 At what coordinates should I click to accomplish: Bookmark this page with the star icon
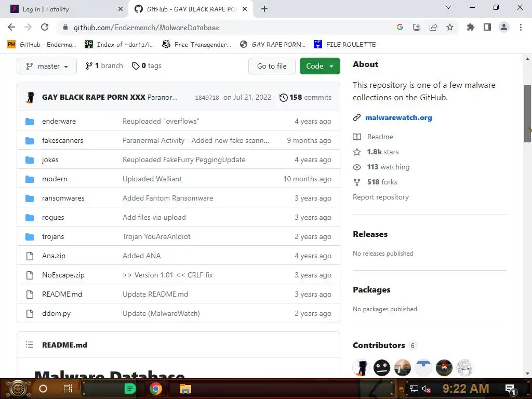coord(450,27)
